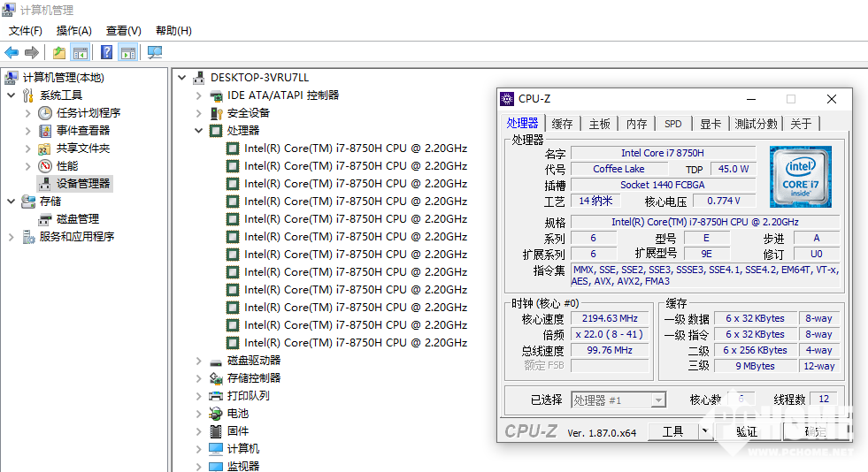This screenshot has height=472, width=868.
Task: Select 计算机管理(本地) root node
Action: 63,78
